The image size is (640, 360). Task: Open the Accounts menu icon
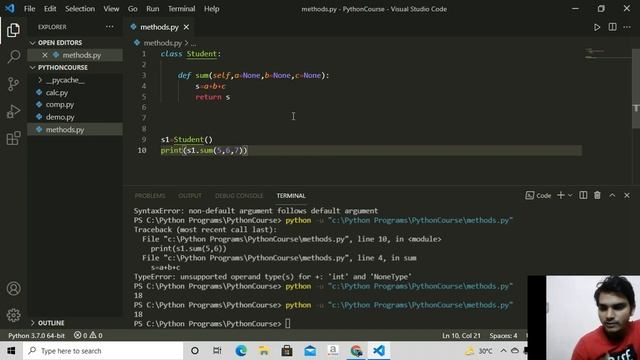(13, 289)
